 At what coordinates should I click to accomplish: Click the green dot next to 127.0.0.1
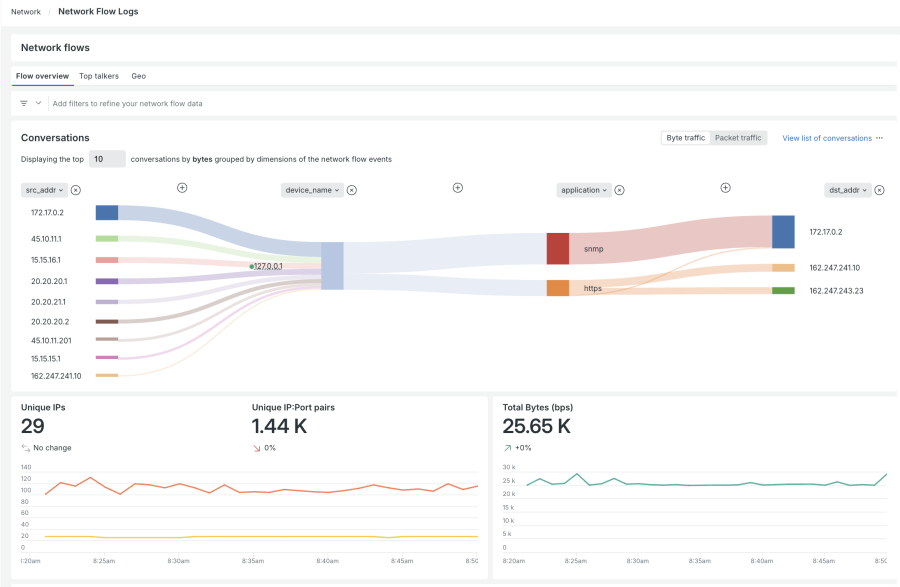251,266
